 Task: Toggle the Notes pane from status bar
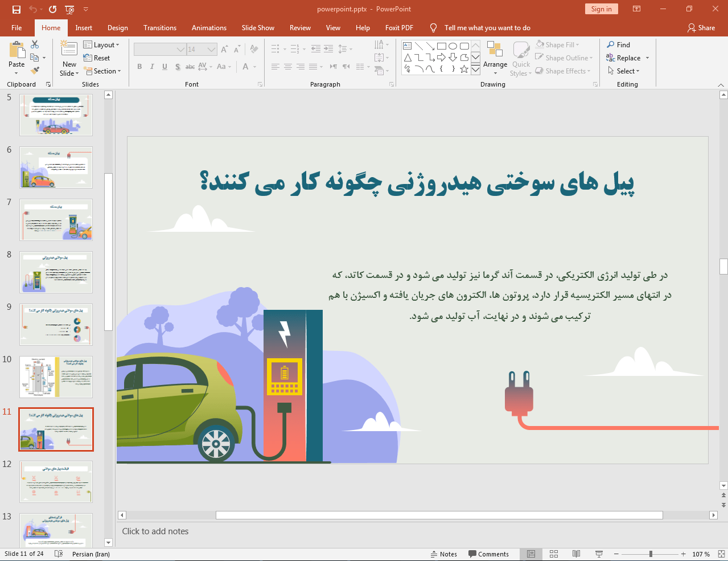click(444, 554)
